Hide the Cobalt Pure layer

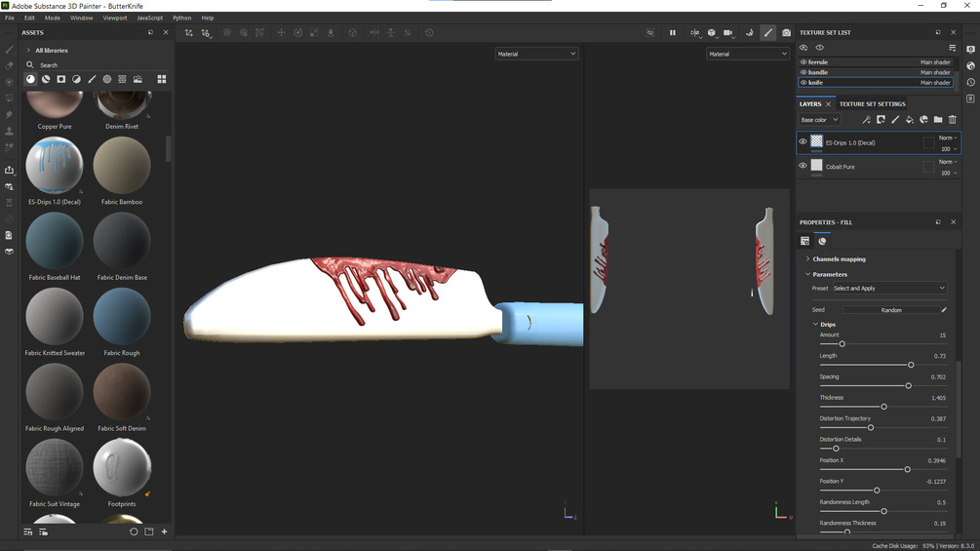click(x=803, y=166)
